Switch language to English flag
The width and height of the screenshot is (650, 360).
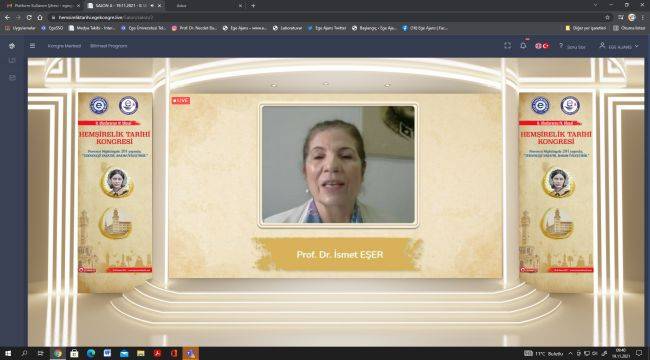538,46
